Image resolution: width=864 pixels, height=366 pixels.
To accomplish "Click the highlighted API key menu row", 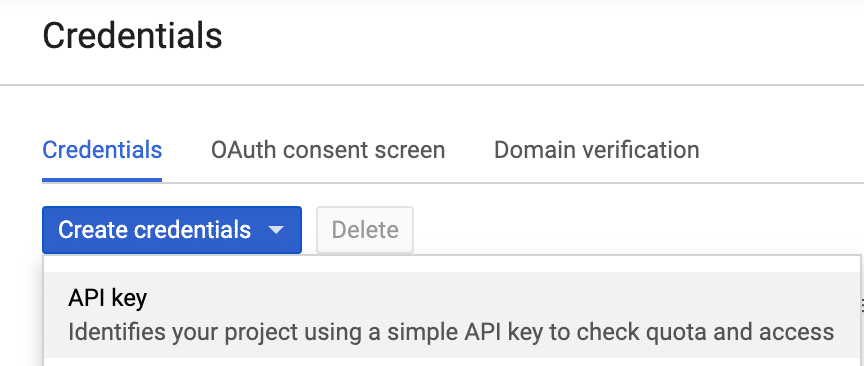I will 452,315.
